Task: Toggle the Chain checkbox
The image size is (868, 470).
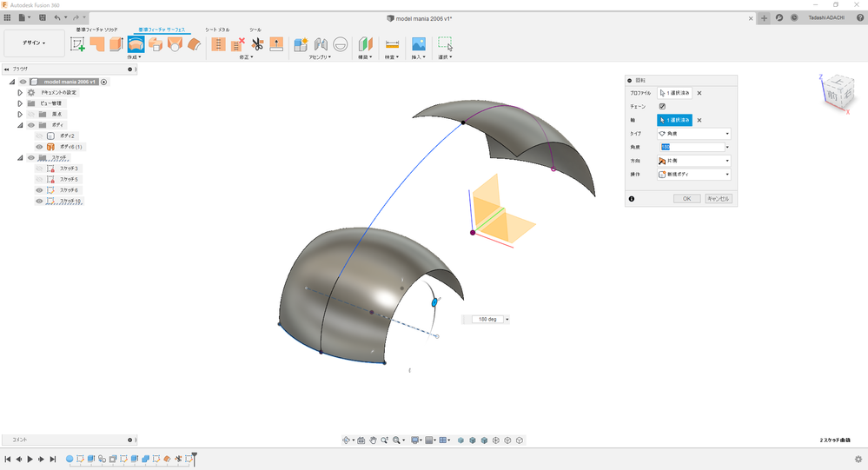Action: pos(662,106)
